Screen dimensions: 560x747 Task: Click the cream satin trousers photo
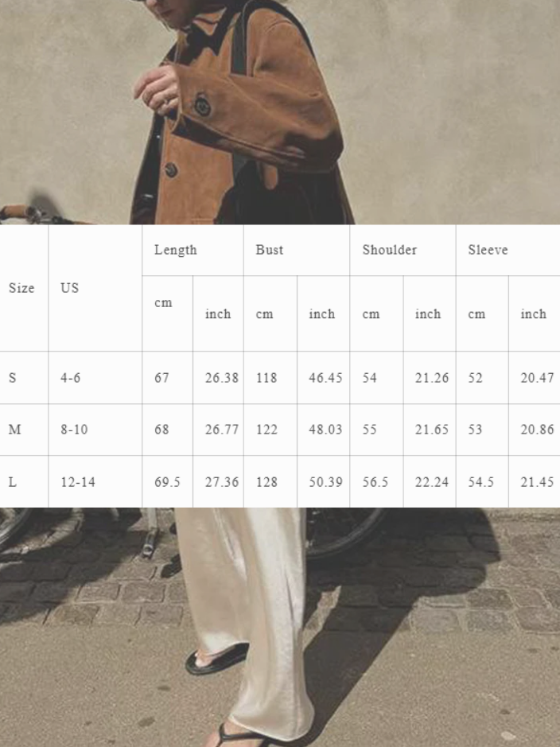247,605
